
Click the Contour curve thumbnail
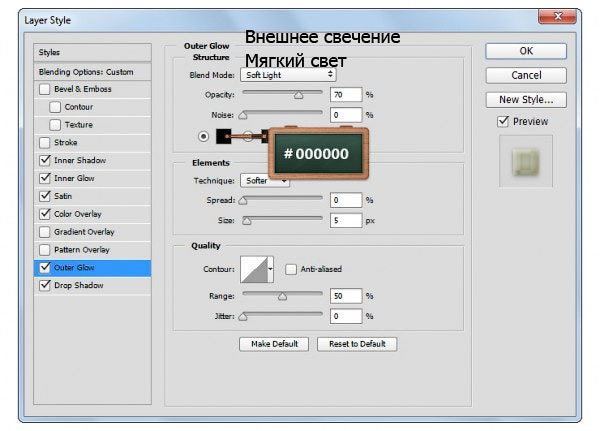point(254,269)
